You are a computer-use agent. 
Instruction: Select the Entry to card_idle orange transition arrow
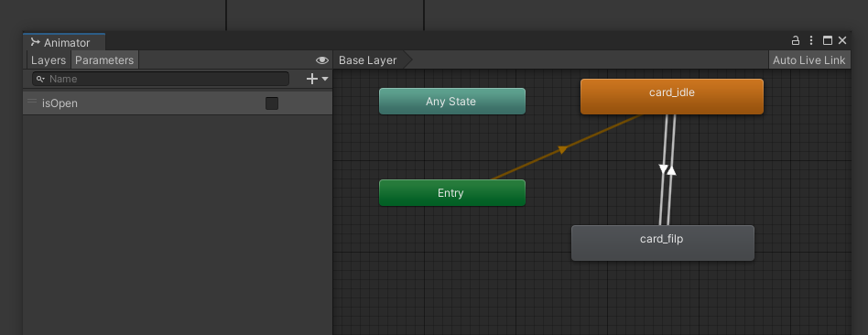tap(563, 149)
